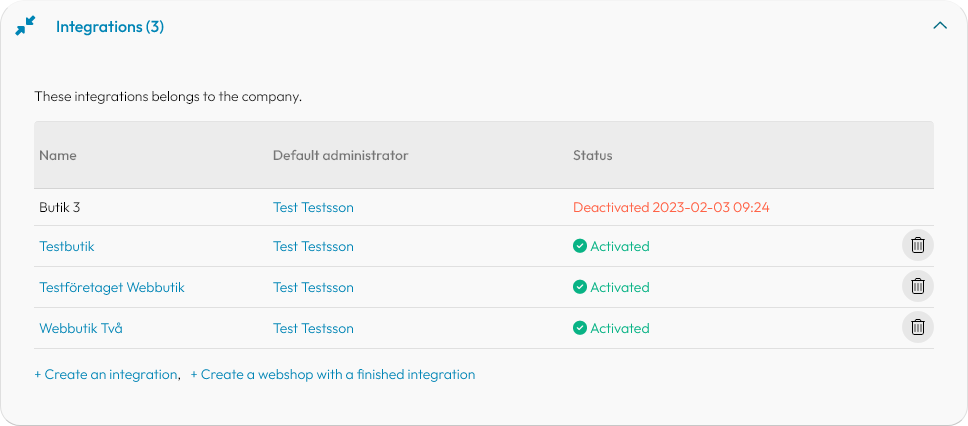Open Test Testsson in the Webbutik Två row

pos(313,328)
